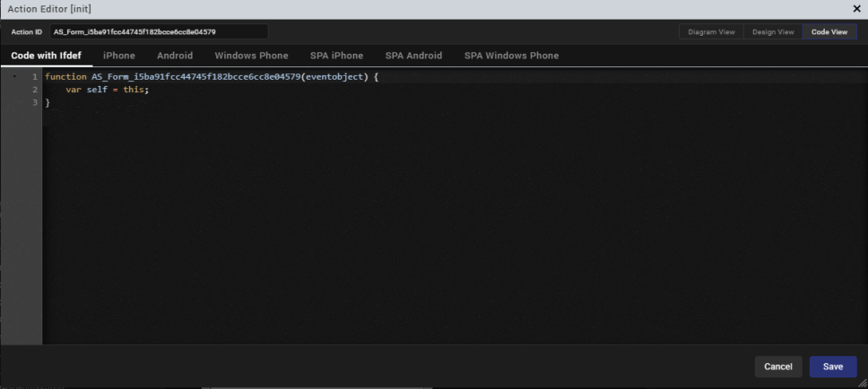Collapse the function fold arrow at line 1
The width and height of the screenshot is (868, 389).
14,77
